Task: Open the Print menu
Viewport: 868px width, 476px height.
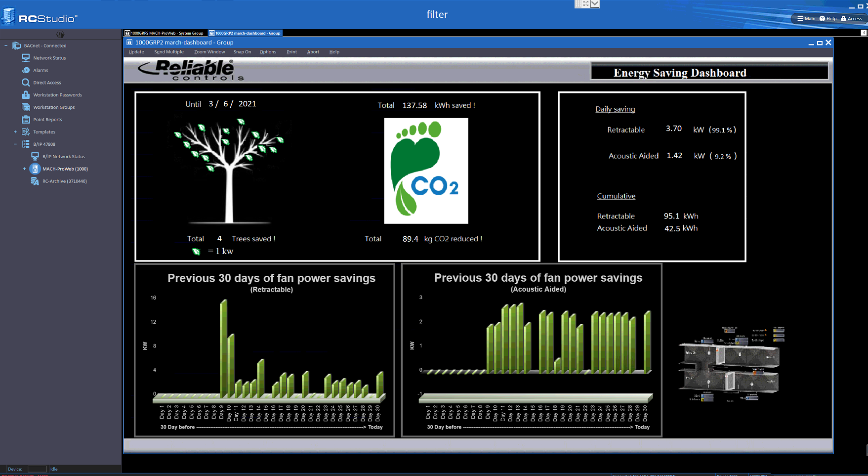Action: tap(292, 52)
